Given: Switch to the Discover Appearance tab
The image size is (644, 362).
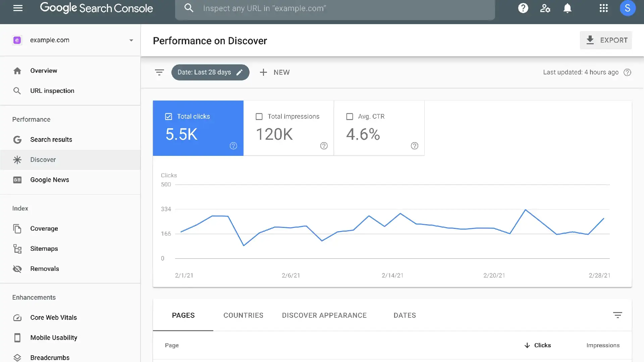Looking at the screenshot, I should click(x=324, y=315).
